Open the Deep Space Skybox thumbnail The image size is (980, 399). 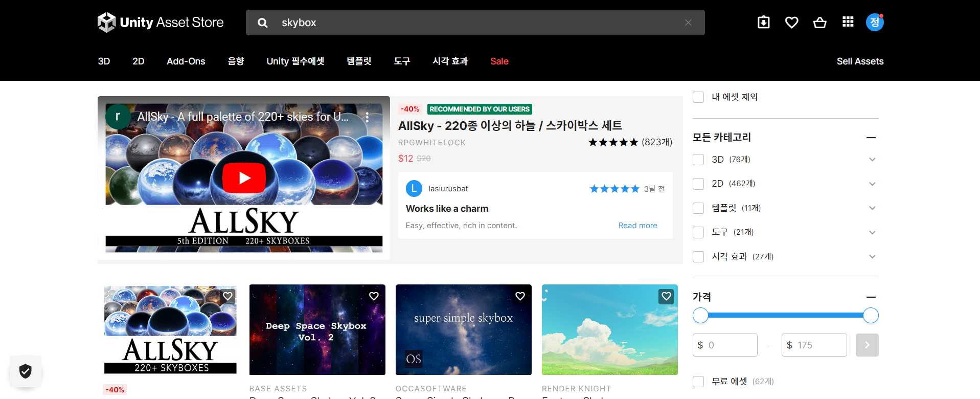[x=317, y=330]
